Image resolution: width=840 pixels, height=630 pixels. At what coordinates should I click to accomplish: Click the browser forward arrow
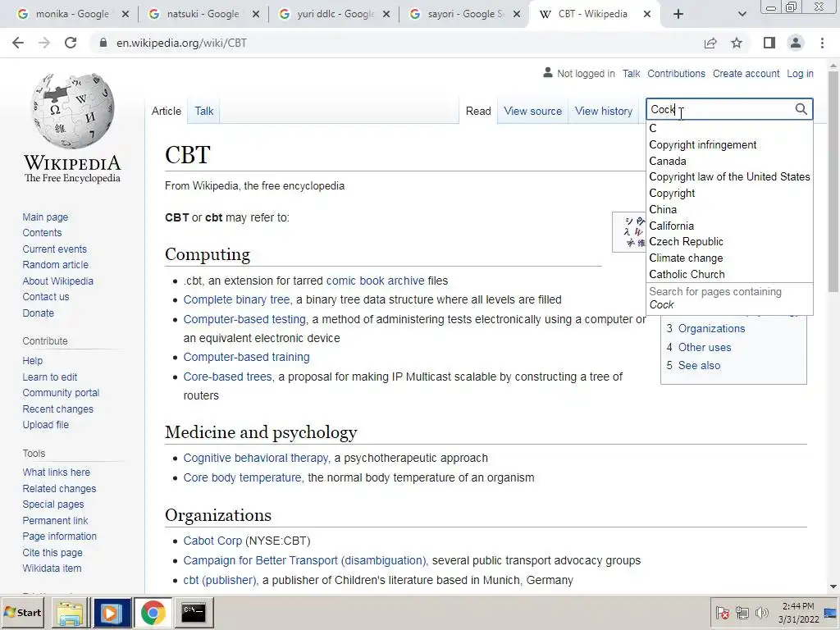tap(44, 43)
